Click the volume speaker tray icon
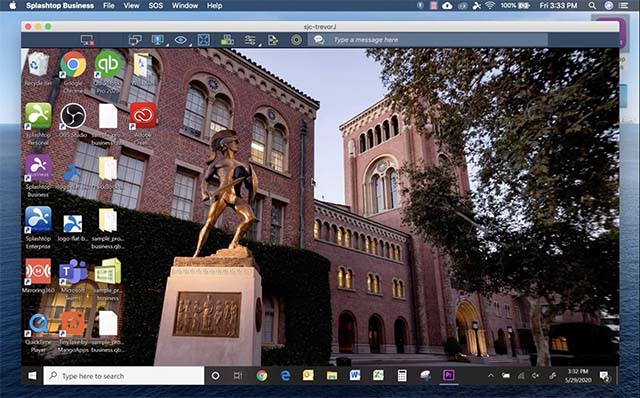 (x=535, y=376)
